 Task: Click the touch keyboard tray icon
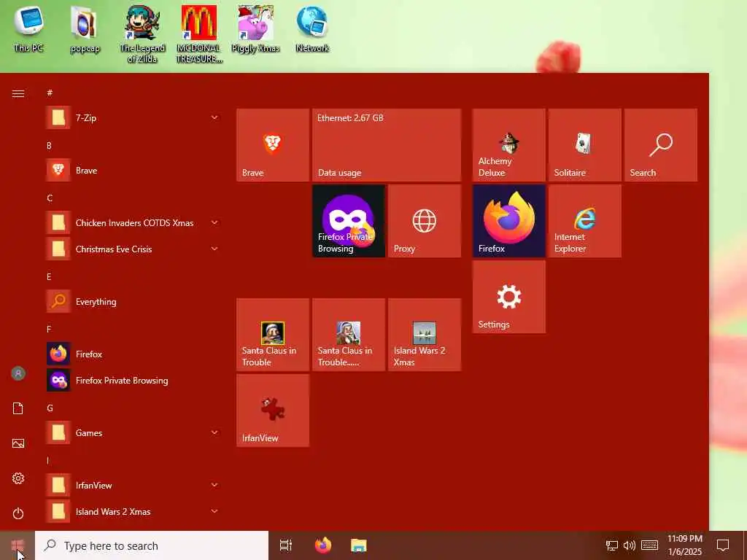pos(649,545)
